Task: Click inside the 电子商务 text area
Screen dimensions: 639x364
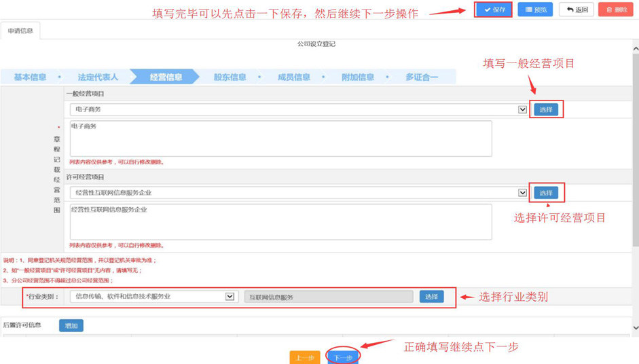Action: click(x=280, y=139)
